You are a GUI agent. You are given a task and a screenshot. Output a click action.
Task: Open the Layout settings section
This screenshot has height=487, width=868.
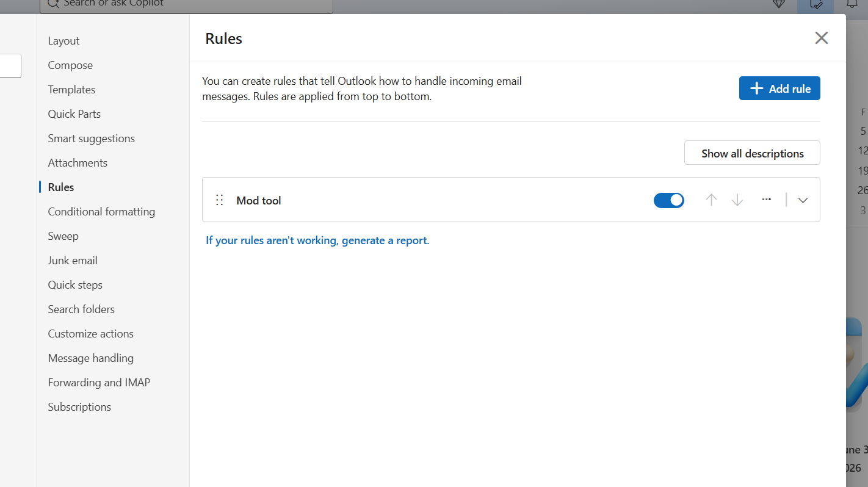(x=64, y=41)
